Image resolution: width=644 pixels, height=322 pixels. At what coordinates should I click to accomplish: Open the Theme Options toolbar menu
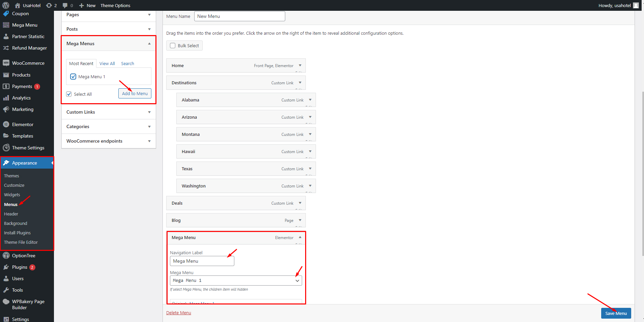coord(115,5)
